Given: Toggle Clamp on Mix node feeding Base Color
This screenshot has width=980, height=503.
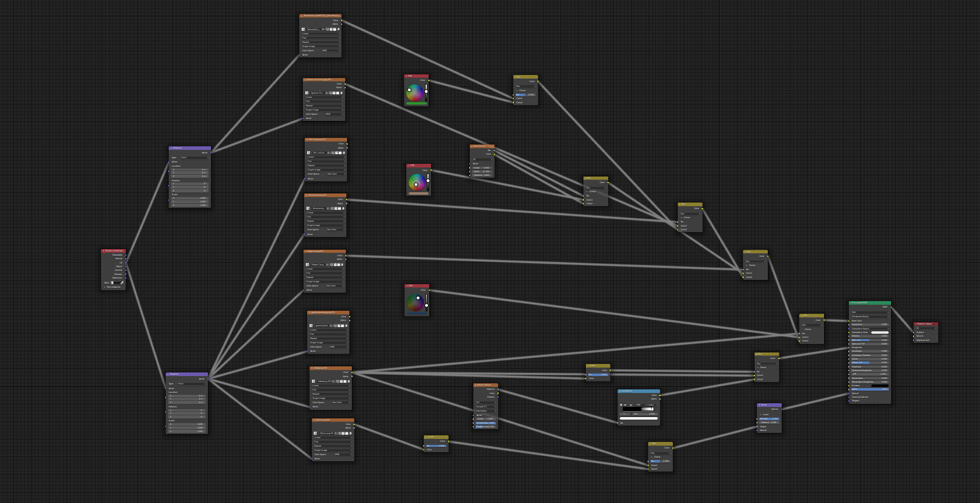Looking at the screenshot, I should pyautogui.click(x=802, y=329).
